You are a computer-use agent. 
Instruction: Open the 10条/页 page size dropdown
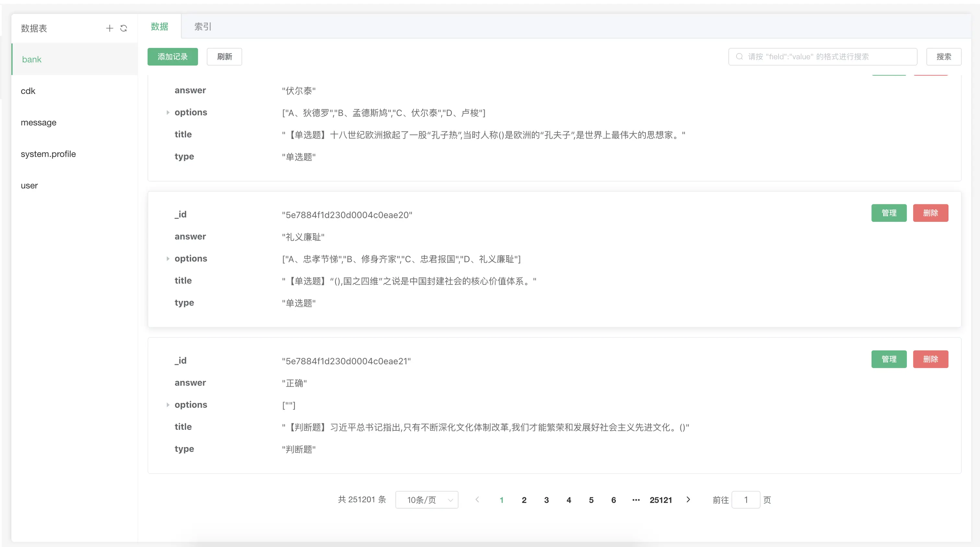(x=426, y=500)
